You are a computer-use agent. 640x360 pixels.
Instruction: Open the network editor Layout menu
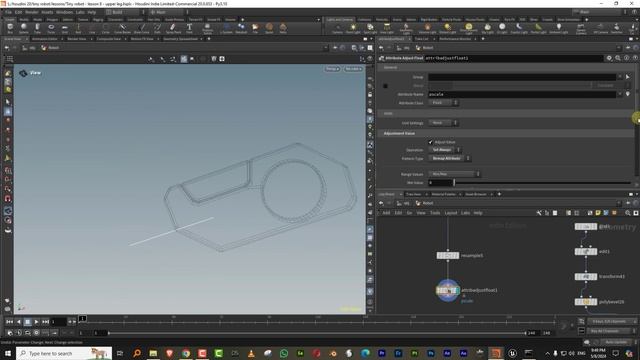pos(451,213)
